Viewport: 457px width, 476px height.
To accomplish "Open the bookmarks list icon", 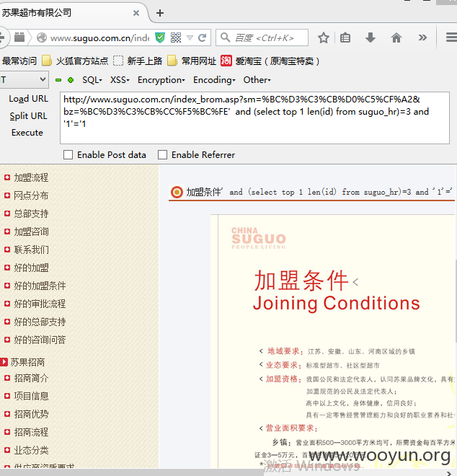I will pos(345,38).
